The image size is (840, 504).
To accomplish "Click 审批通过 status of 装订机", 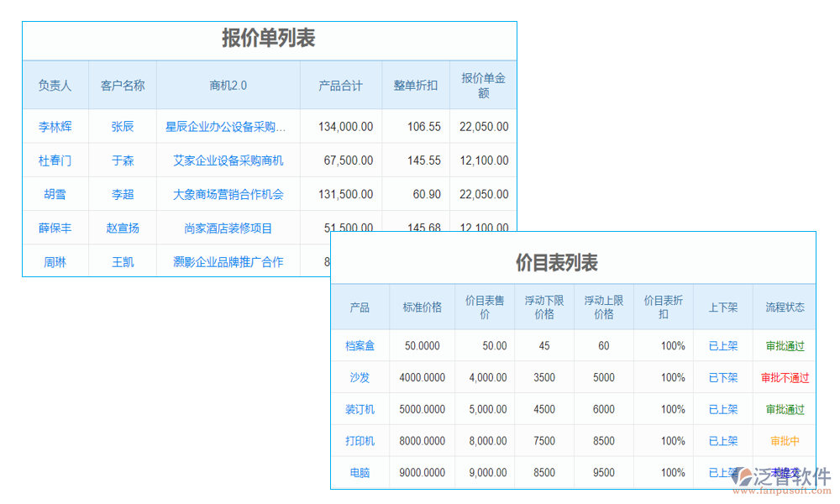I will point(784,409).
